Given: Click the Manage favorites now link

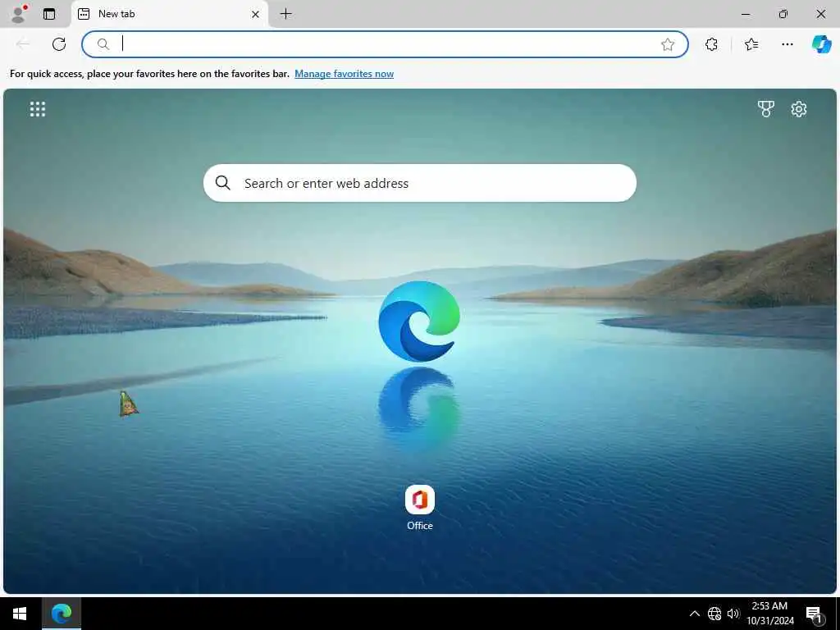Looking at the screenshot, I should tap(344, 74).
